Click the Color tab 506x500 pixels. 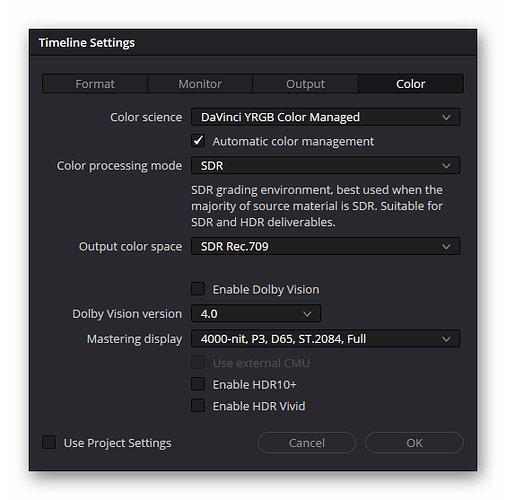[411, 84]
